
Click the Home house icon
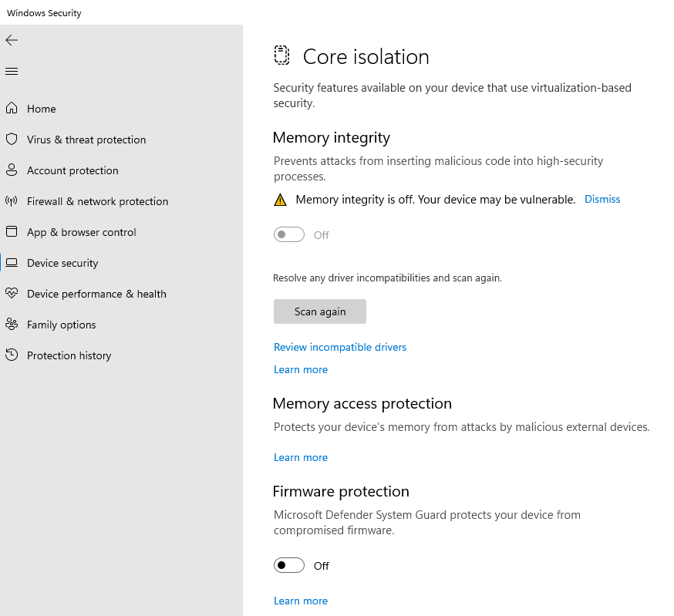point(12,109)
